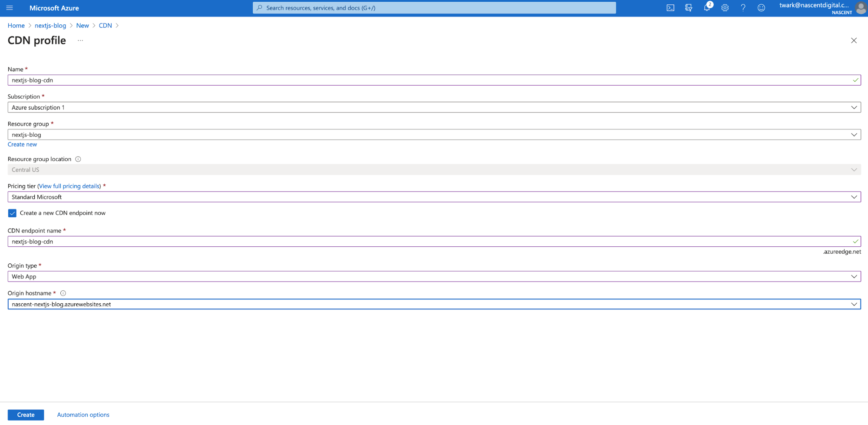The image size is (868, 425).
Task: Open the account avatar menu
Action: (x=861, y=8)
